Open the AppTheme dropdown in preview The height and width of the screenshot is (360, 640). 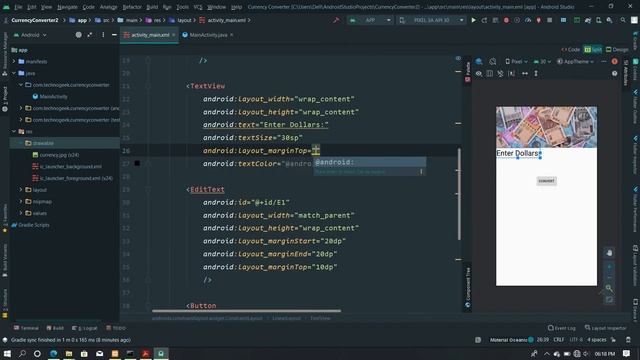point(575,62)
